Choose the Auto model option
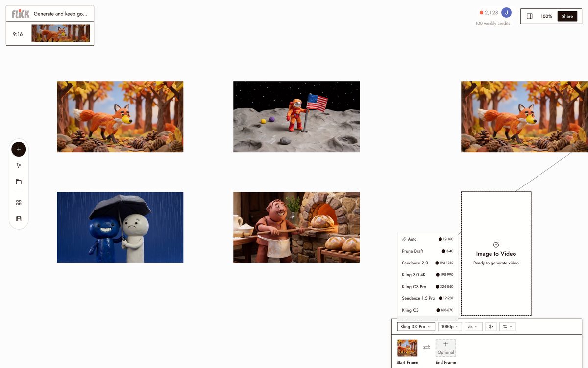 [x=428, y=239]
